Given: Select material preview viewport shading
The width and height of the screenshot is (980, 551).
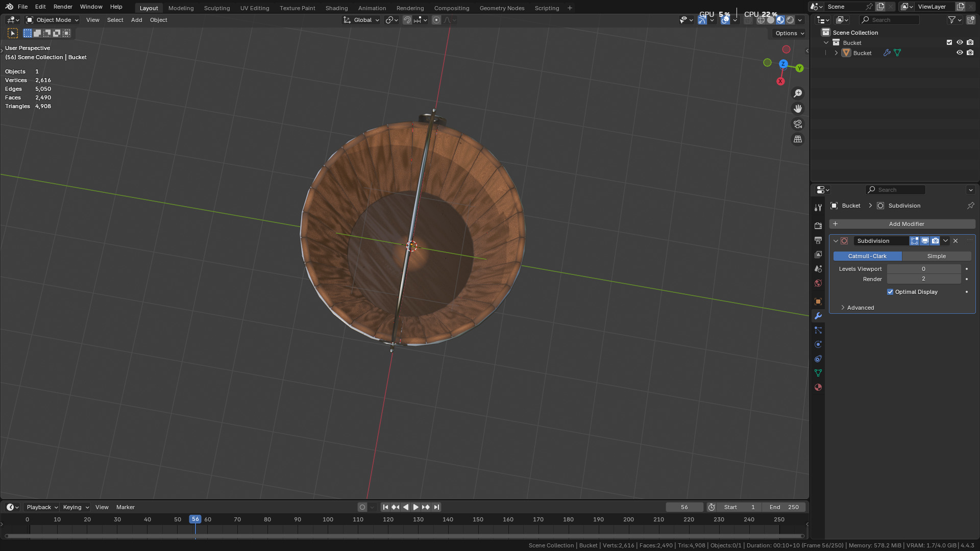Looking at the screenshot, I should [780, 20].
